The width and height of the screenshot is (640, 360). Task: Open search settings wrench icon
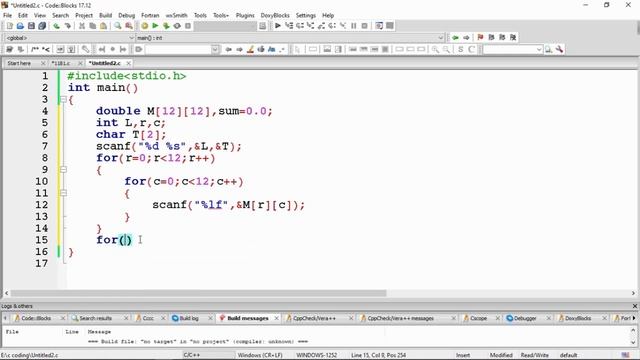tap(559, 49)
